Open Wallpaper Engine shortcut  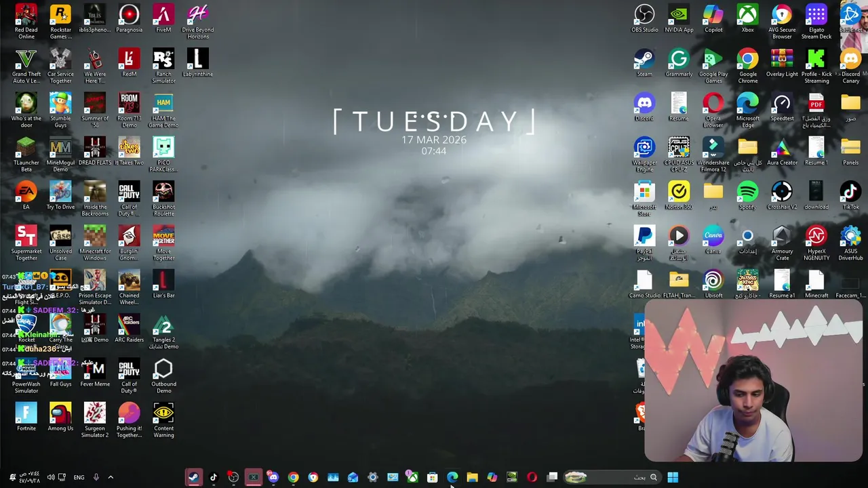tap(644, 154)
